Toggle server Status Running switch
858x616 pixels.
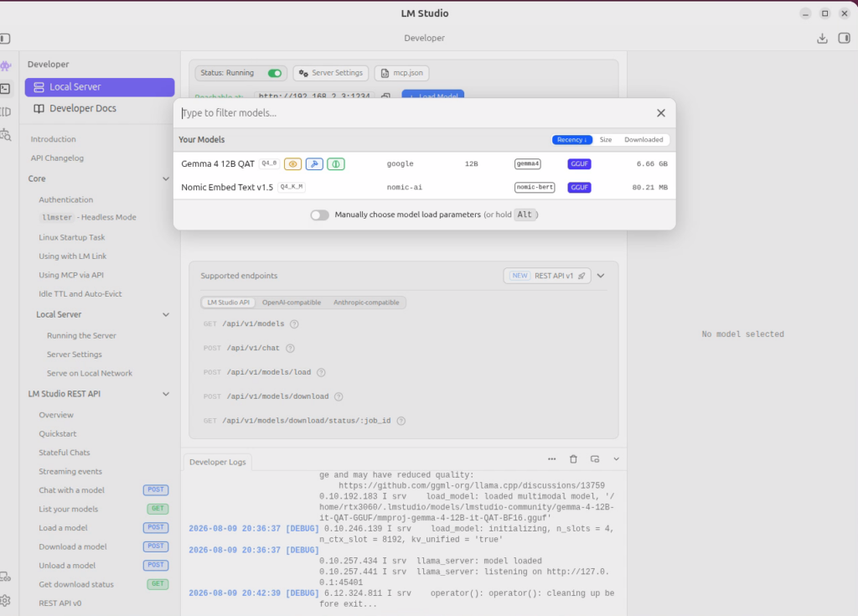coord(275,73)
